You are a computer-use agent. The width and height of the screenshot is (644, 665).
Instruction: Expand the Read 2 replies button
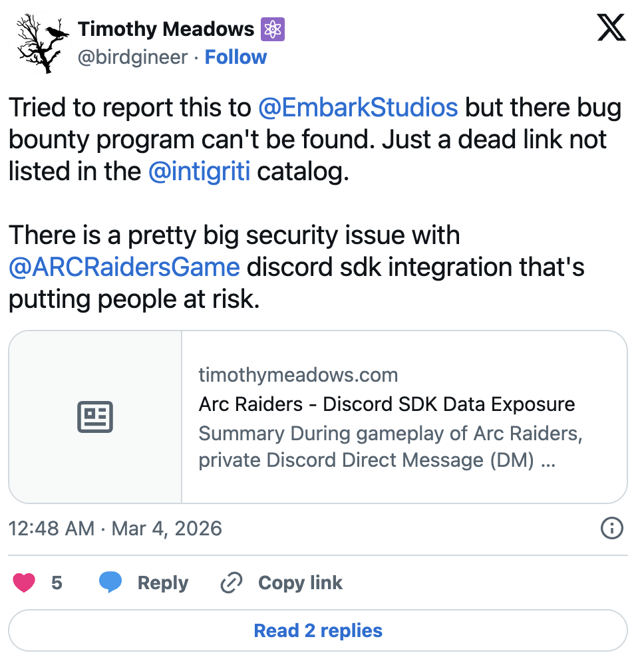pyautogui.click(x=318, y=630)
